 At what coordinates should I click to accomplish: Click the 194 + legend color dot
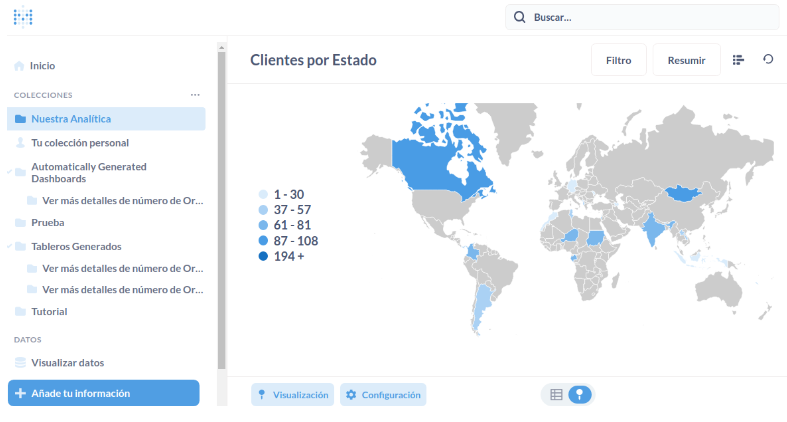pos(263,257)
